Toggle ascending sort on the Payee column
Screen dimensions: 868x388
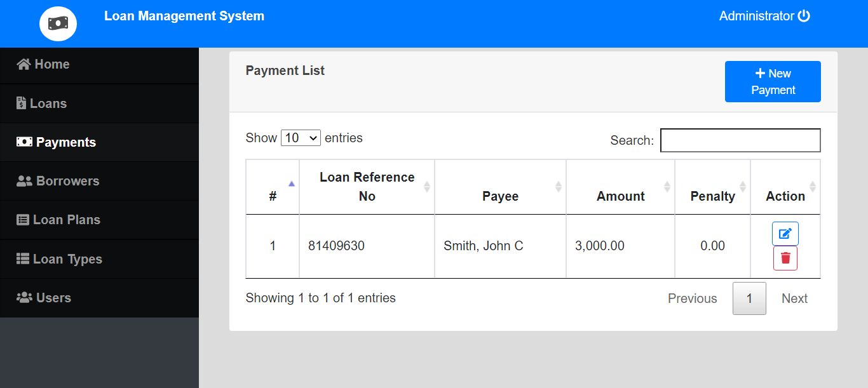[557, 187]
